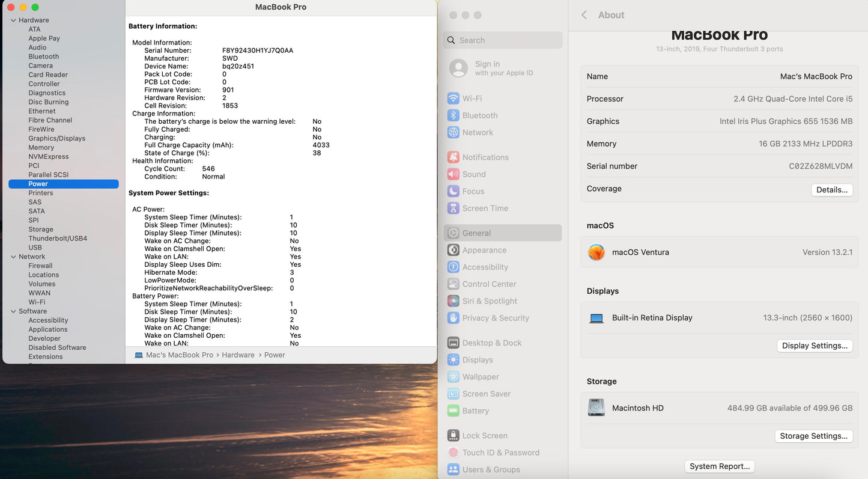
Task: Click the System Report... button
Action: point(719,466)
